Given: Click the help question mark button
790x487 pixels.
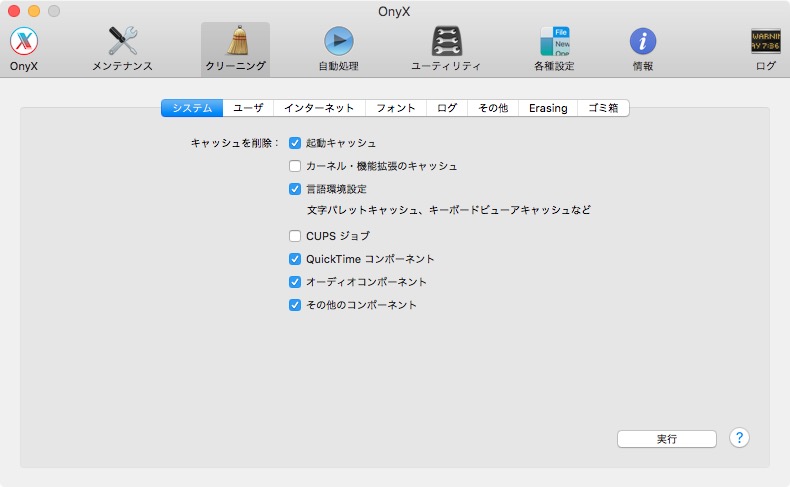Looking at the screenshot, I should pyautogui.click(x=739, y=438).
